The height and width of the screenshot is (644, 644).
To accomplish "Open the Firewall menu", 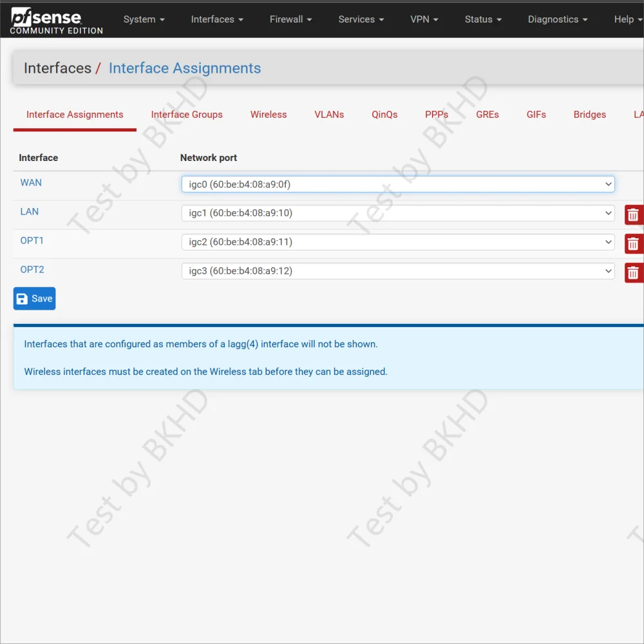I will 290,19.
